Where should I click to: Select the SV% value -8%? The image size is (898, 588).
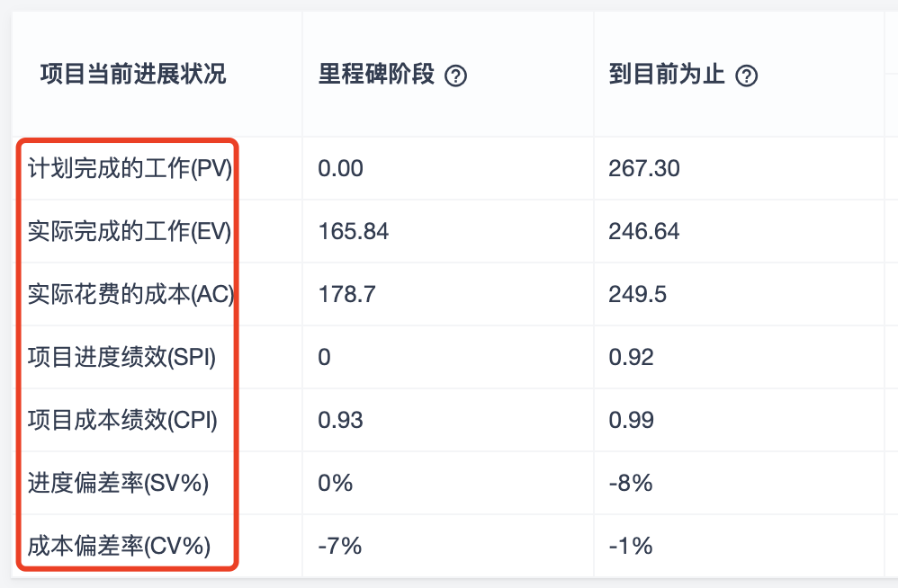click(631, 483)
